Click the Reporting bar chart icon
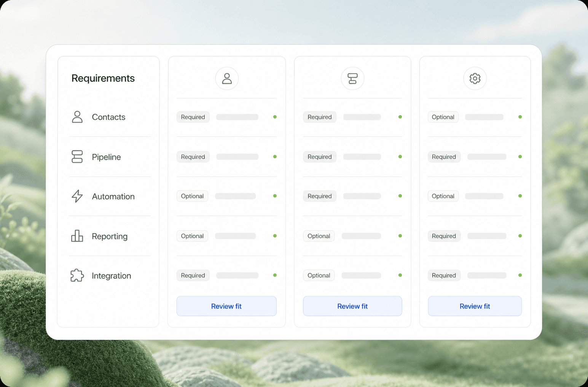Screen dimensions: 588x387 click(x=77, y=236)
